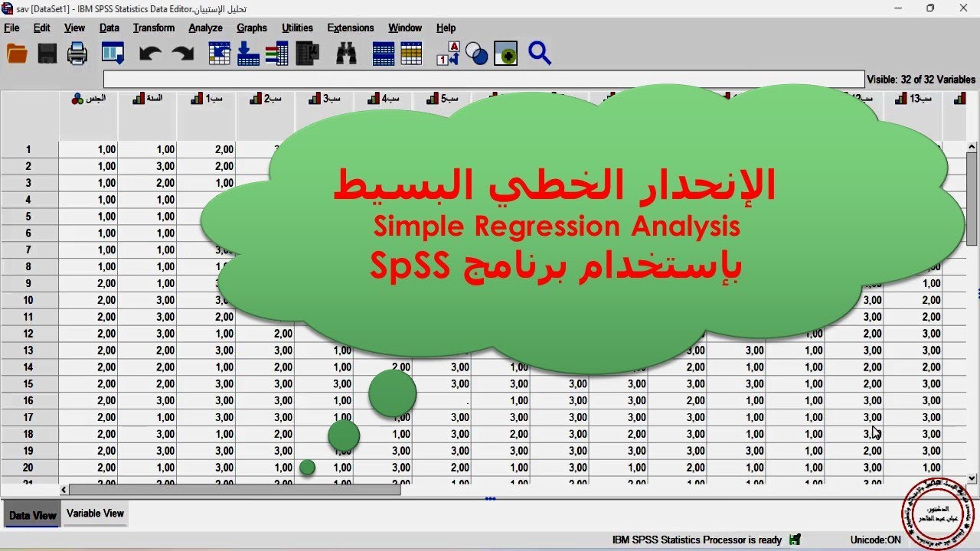
Task: Open the Graphs menu
Action: coord(252,28)
